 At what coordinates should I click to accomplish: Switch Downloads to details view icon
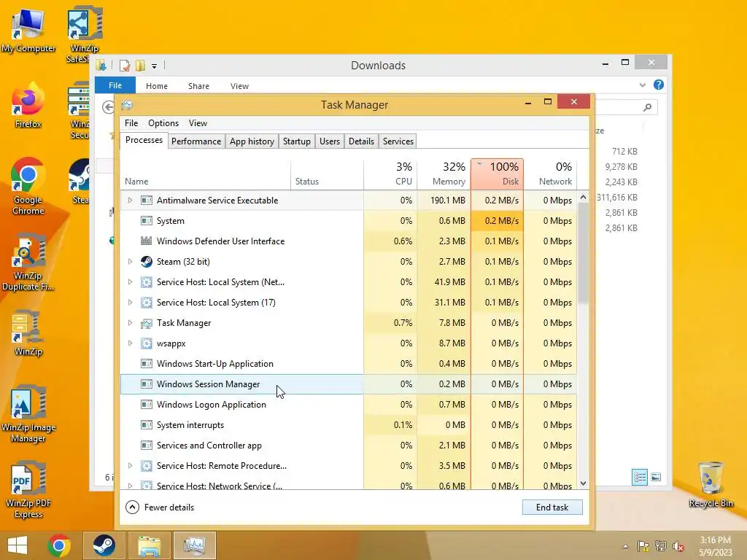tap(639, 477)
